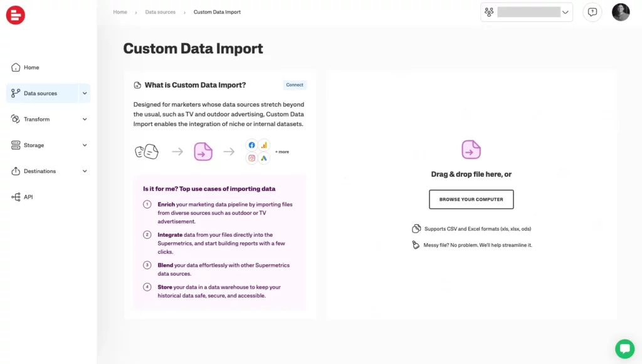Click the Connect button
642x364 pixels.
pyautogui.click(x=295, y=85)
